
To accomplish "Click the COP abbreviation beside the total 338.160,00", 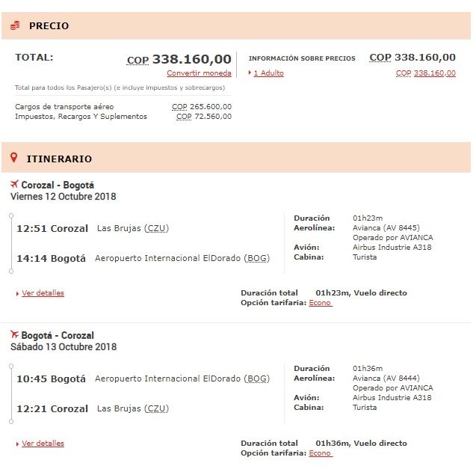I will [x=137, y=61].
